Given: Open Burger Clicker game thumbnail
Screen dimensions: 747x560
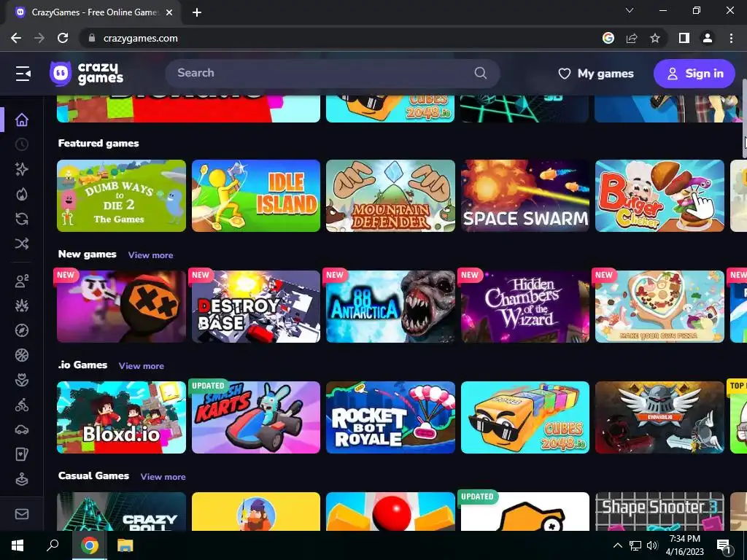Looking at the screenshot, I should [x=659, y=195].
